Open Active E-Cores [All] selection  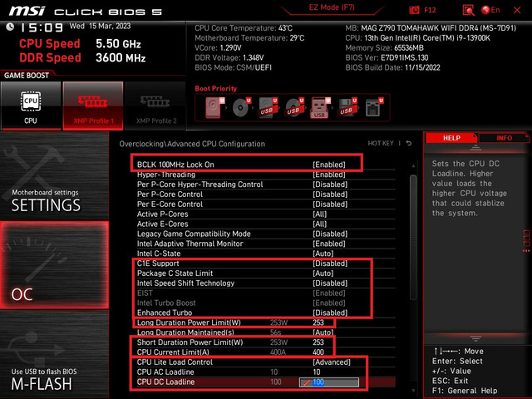pos(319,224)
